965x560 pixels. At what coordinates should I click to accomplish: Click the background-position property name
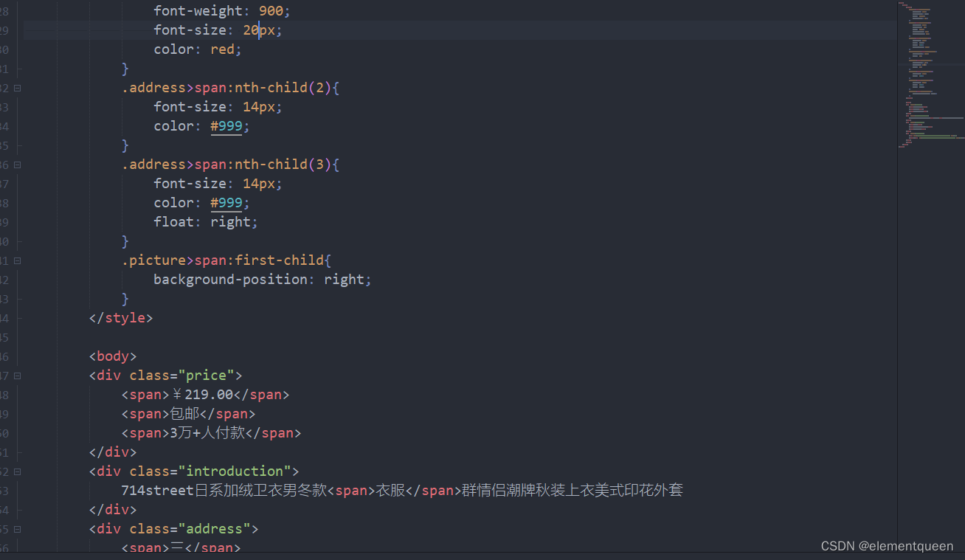tap(229, 279)
